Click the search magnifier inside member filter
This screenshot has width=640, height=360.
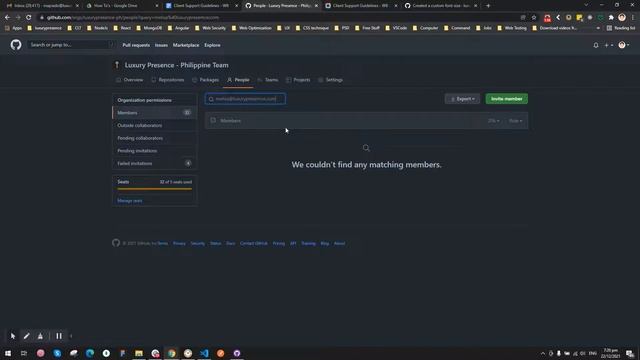[x=211, y=99]
